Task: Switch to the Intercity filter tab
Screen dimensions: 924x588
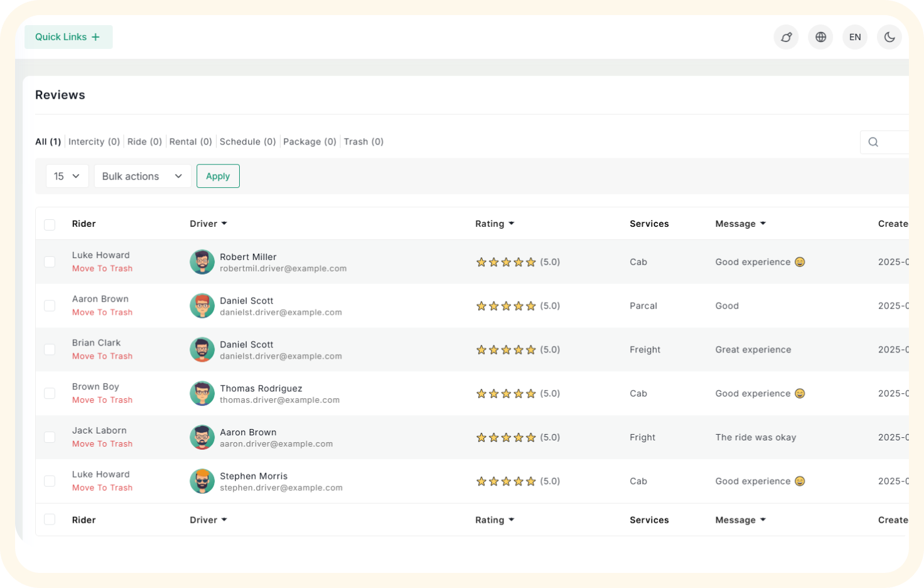Action: coord(94,142)
